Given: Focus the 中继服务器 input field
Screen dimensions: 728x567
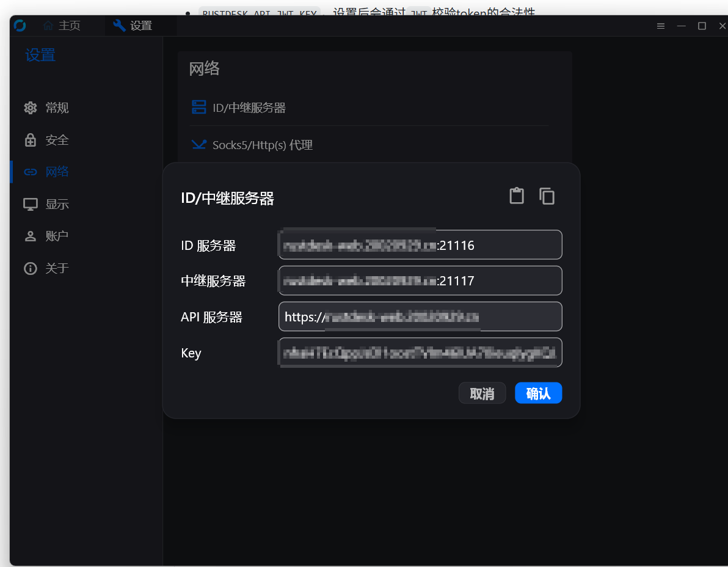Looking at the screenshot, I should pos(420,281).
